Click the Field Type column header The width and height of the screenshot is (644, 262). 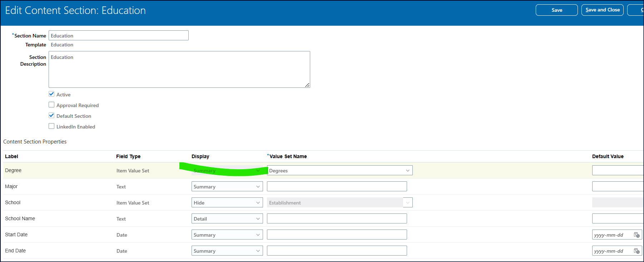128,156
